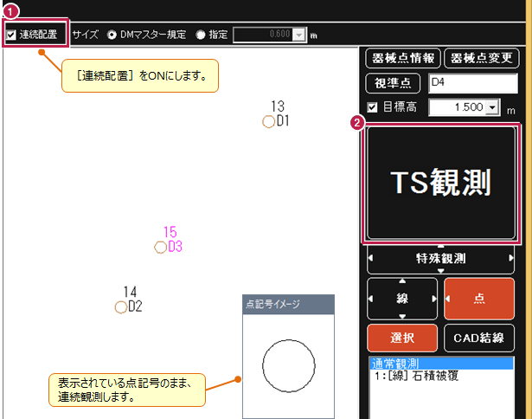Click point marker D2 on the canvas
Screen dimensions: 532x419
coord(121,307)
